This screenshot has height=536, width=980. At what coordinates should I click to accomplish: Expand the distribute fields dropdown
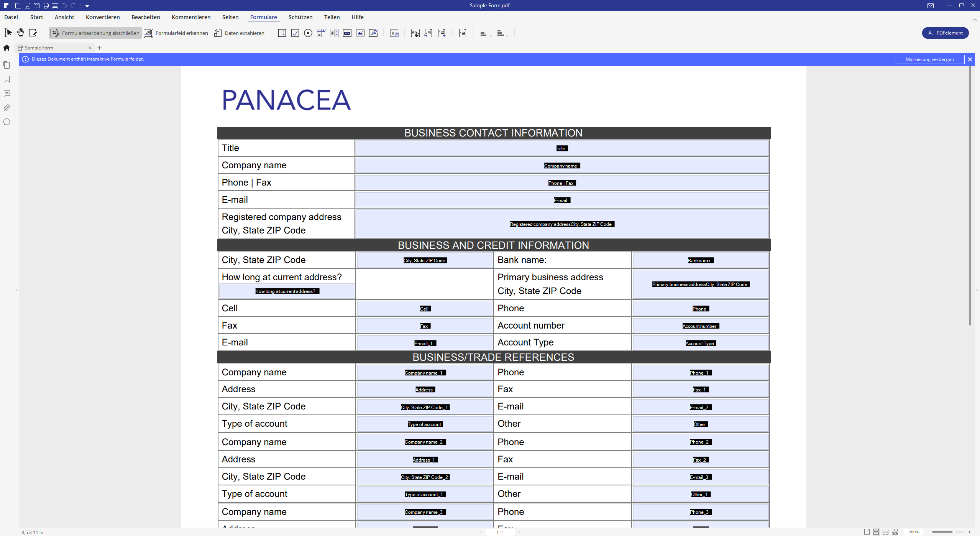click(502, 34)
